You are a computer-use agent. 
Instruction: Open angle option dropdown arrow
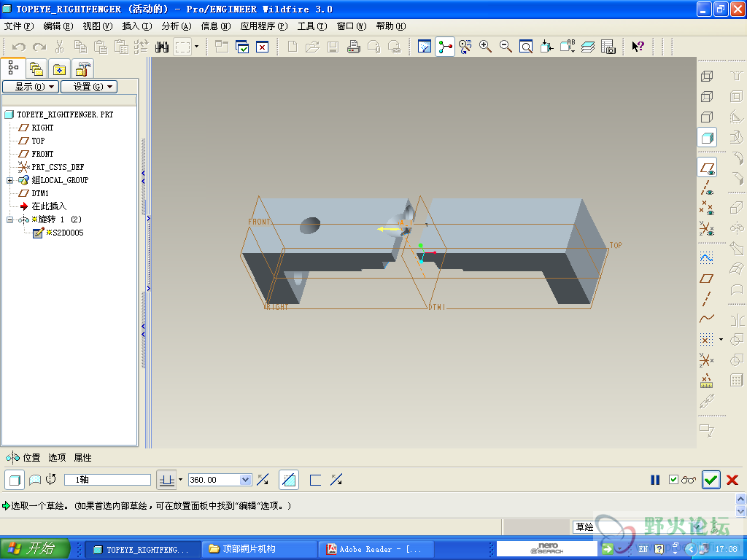[181, 480]
